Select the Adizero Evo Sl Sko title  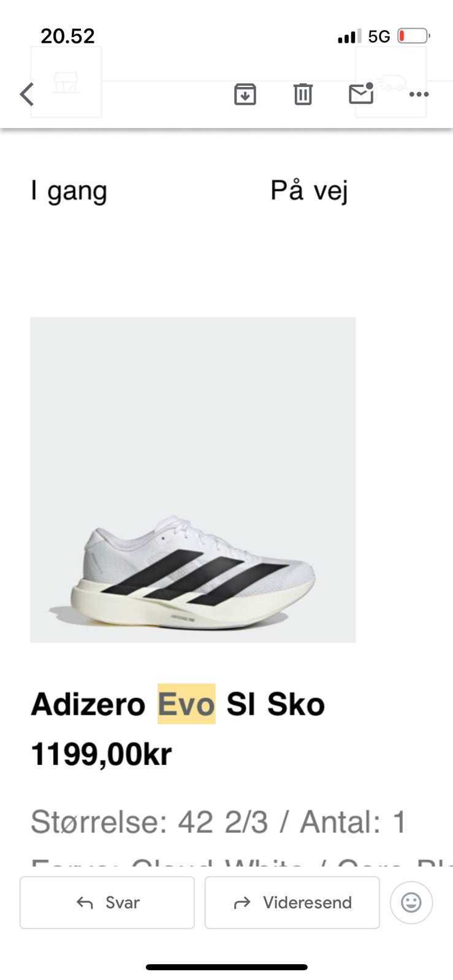click(x=178, y=704)
